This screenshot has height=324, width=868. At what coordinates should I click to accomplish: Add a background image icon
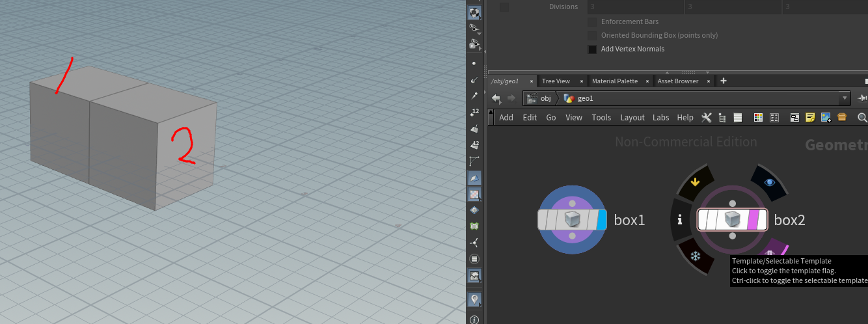pos(826,118)
